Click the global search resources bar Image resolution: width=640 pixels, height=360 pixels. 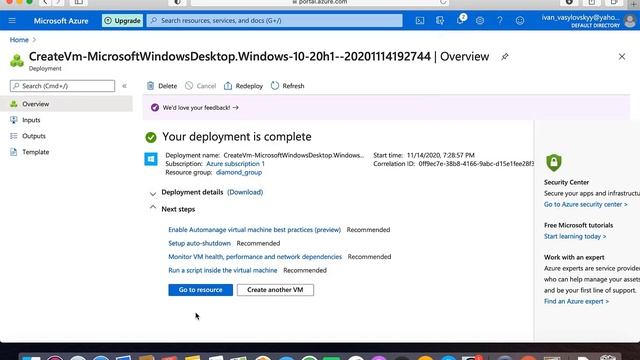point(275,20)
